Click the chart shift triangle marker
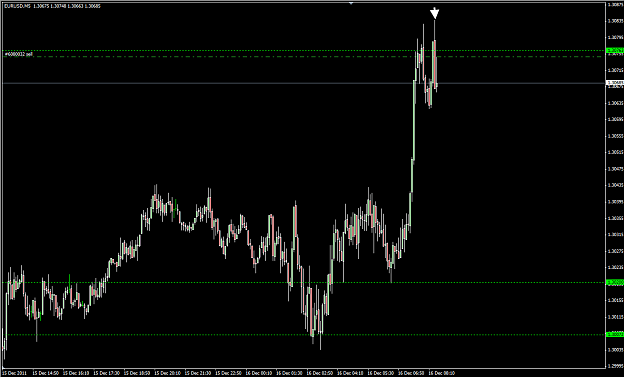The image size is (625, 378). [351, 3]
